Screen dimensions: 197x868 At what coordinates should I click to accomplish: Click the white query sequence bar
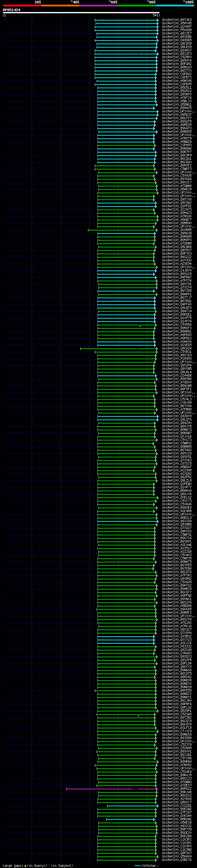[x=81, y=12]
